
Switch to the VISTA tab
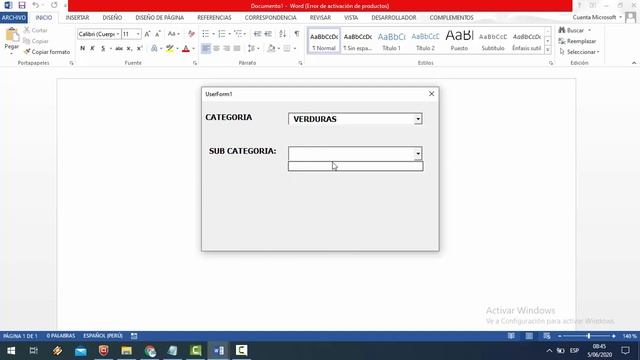[x=351, y=18]
